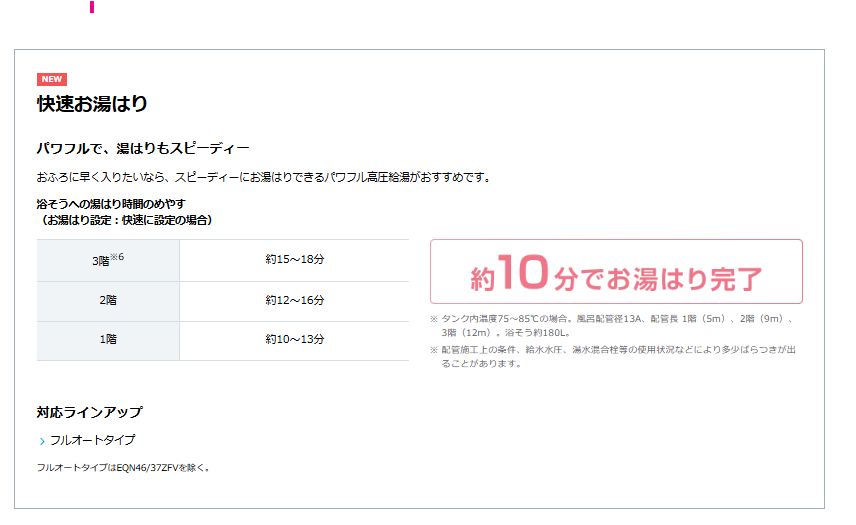Click the pink marker in the black top bar
Image resolution: width=856 pixels, height=525 pixels.
click(91, 8)
